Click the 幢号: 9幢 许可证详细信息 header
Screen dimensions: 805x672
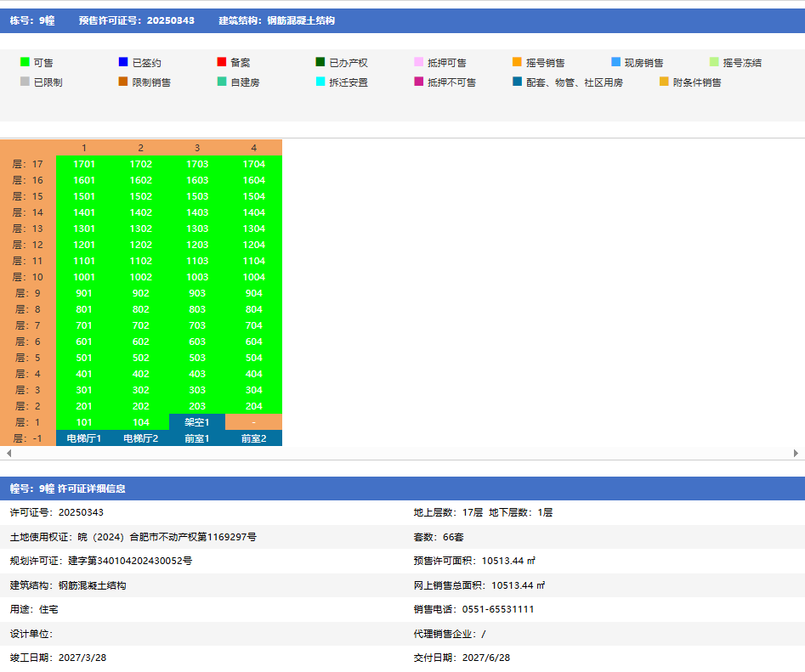coord(68,488)
